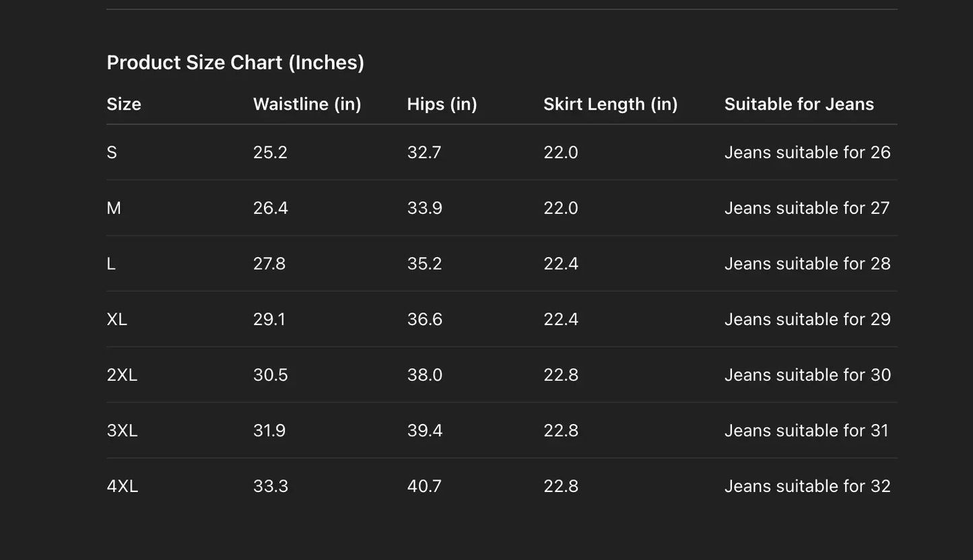Click the M size row label
The width and height of the screenshot is (973, 560).
tap(114, 208)
